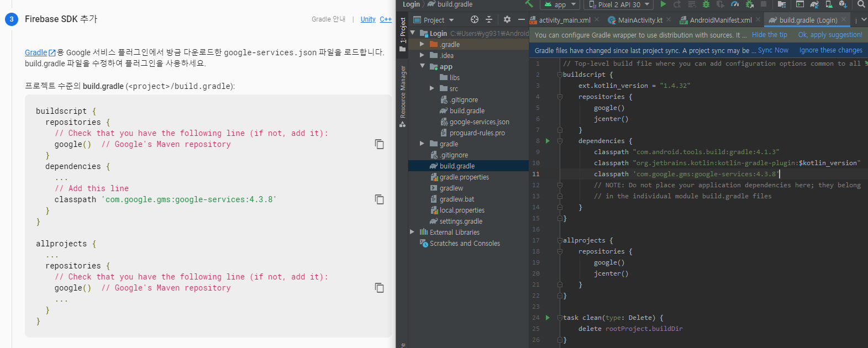Fold the buildscript block in the gutter
The height and width of the screenshot is (348, 868).
[560, 75]
